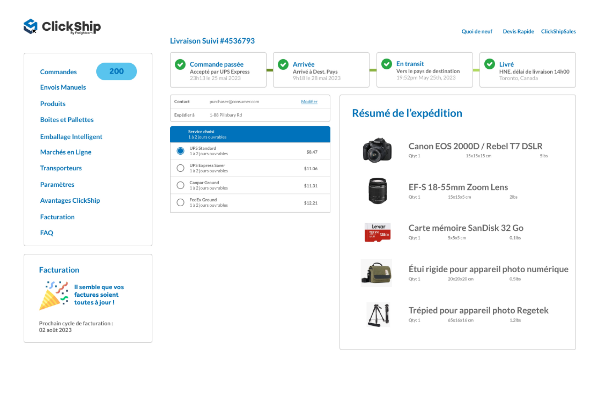The image size is (600, 405).
Task: Open Emballage Intelligent
Action: point(71,136)
